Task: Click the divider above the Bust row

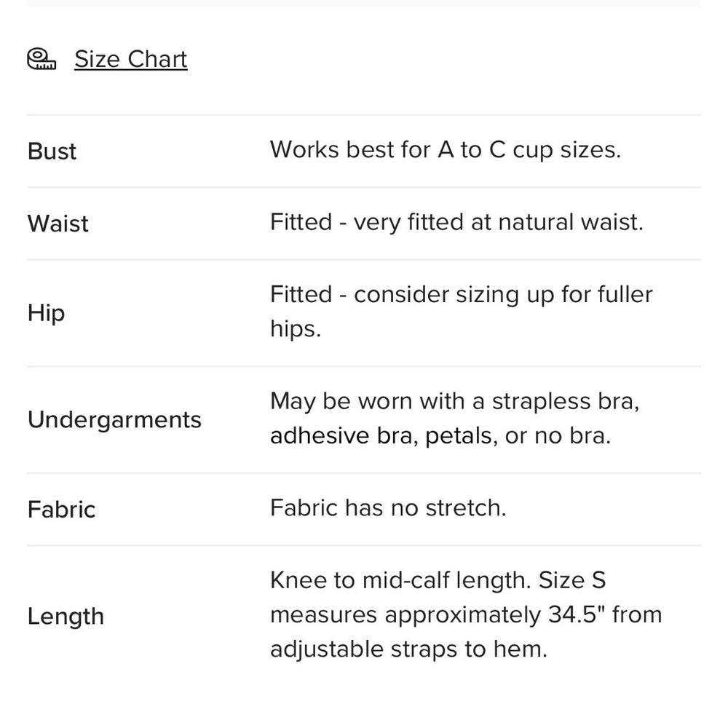Action: [364, 115]
